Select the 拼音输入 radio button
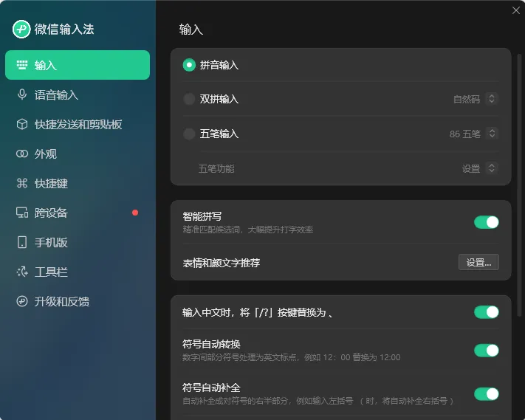Viewport: 525px width, 420px height. tap(189, 65)
